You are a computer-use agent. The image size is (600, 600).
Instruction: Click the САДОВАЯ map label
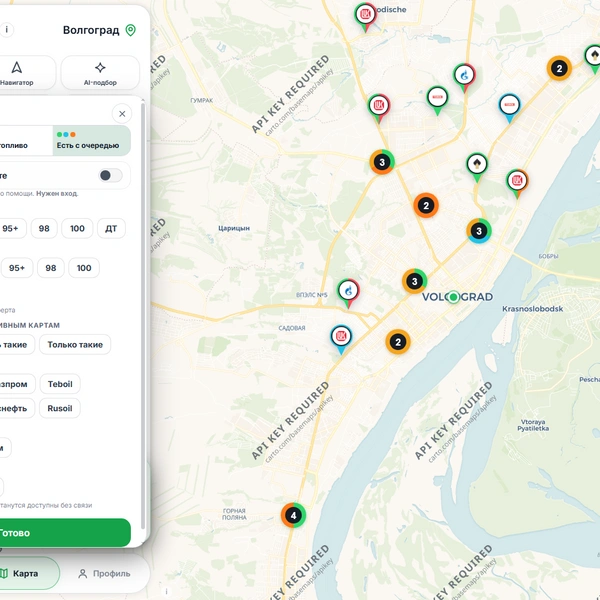coord(292,328)
